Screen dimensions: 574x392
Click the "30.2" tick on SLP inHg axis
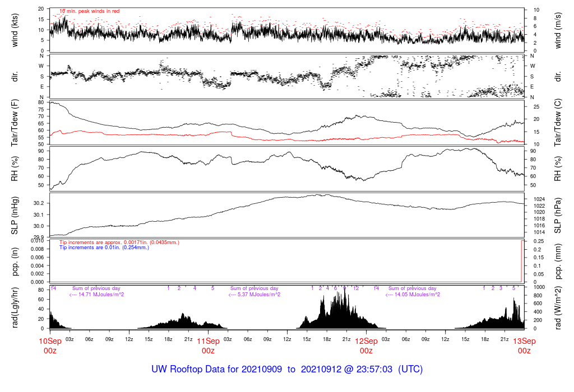(39, 203)
